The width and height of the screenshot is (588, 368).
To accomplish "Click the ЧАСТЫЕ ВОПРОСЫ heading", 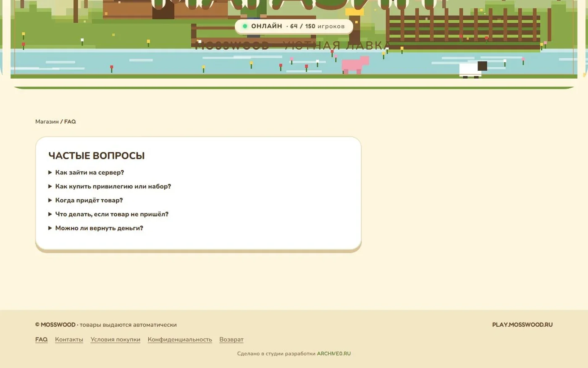I will pyautogui.click(x=97, y=156).
